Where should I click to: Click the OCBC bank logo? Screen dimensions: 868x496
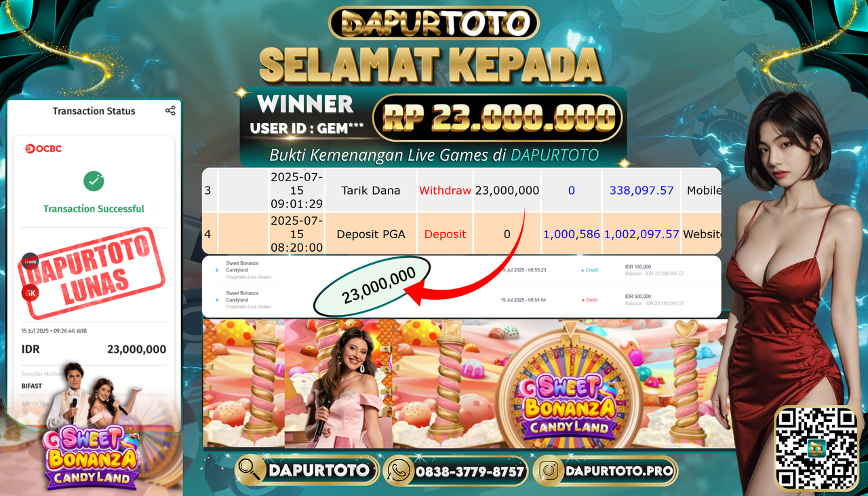point(43,149)
